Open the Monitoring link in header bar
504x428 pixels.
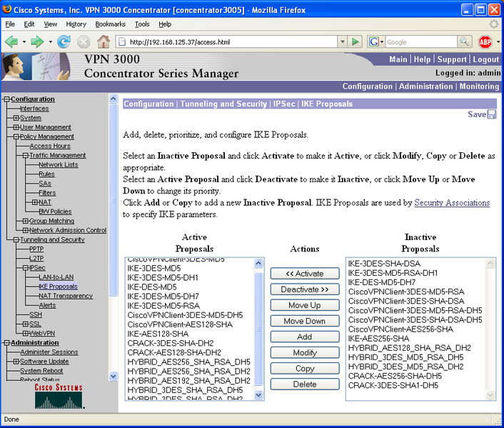tap(479, 86)
